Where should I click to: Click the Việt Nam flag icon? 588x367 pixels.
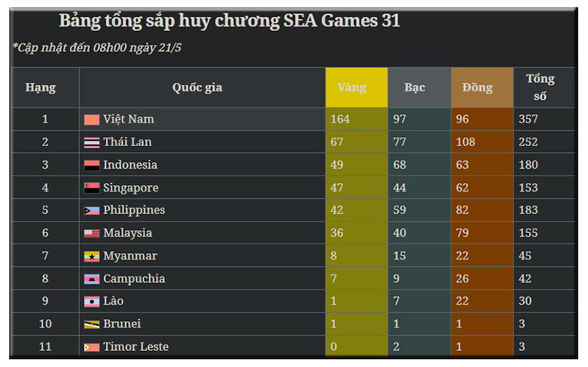pyautogui.click(x=91, y=119)
